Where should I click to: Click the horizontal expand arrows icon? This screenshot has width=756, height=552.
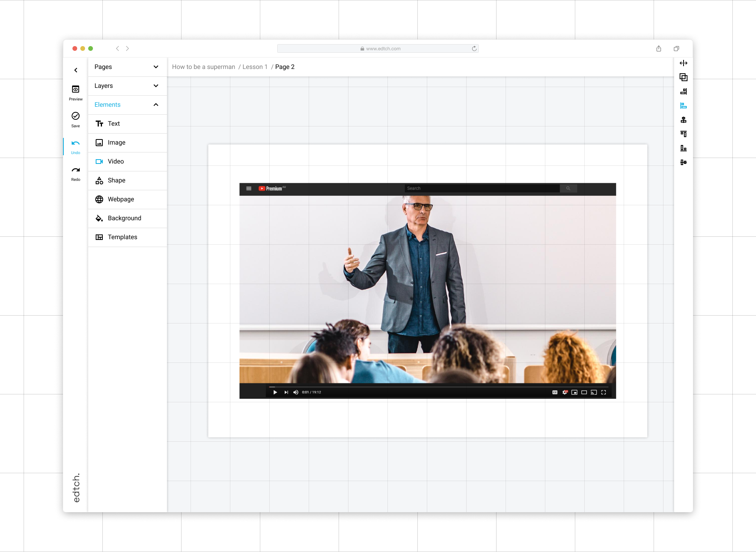tap(684, 63)
